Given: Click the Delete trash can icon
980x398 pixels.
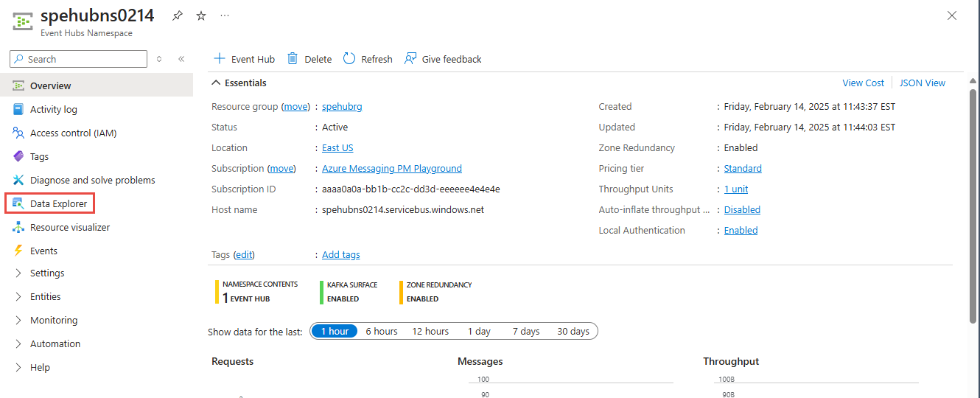Looking at the screenshot, I should (293, 59).
